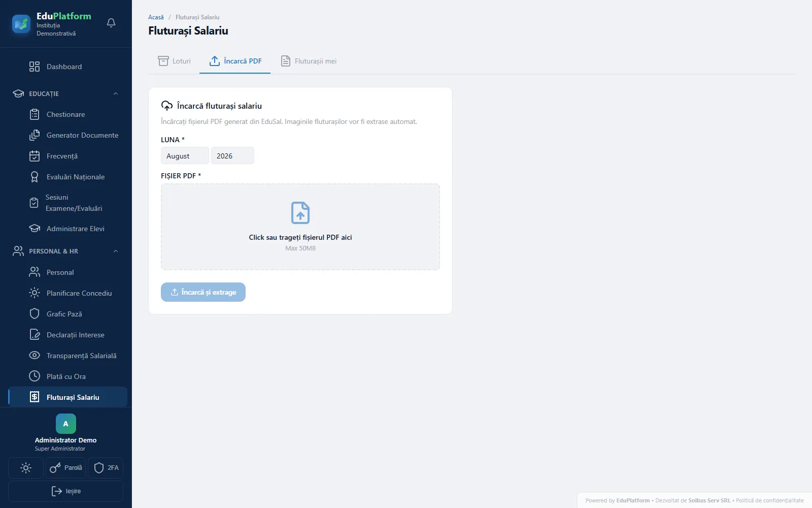Open Sesiuni Examene/Evaluări
The height and width of the screenshot is (508, 812).
coord(67,203)
